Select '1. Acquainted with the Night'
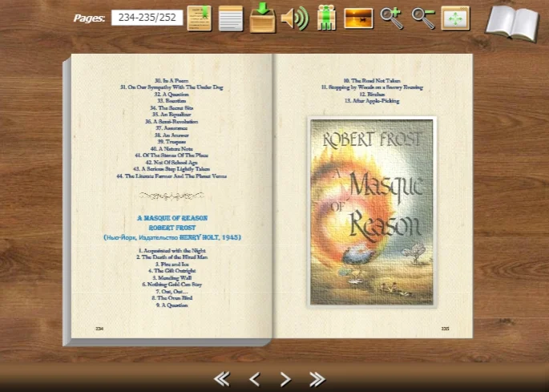 (x=172, y=250)
